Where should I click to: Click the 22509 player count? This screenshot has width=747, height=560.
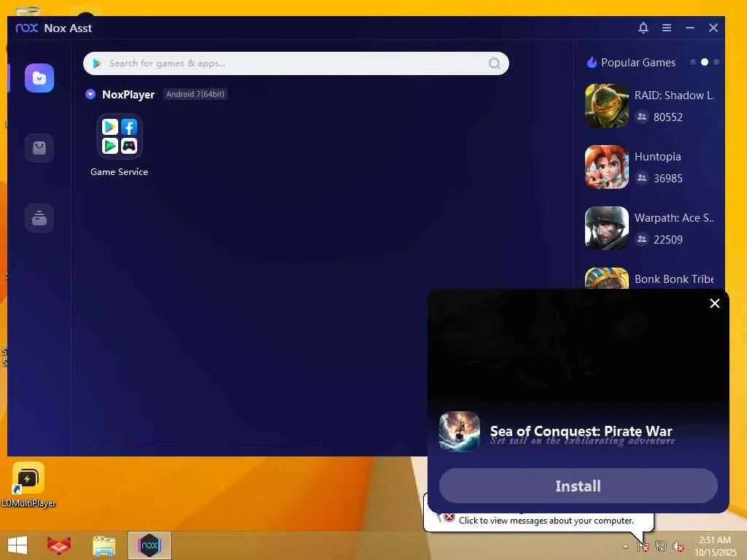click(x=668, y=239)
